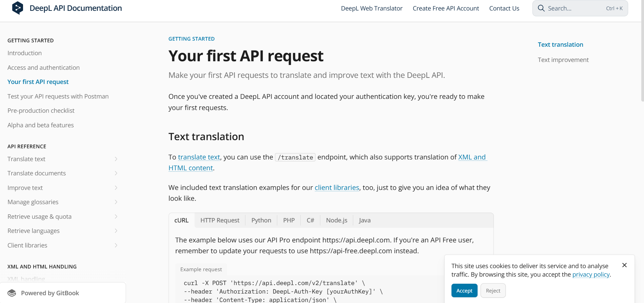Click the Example request label

[201, 269]
